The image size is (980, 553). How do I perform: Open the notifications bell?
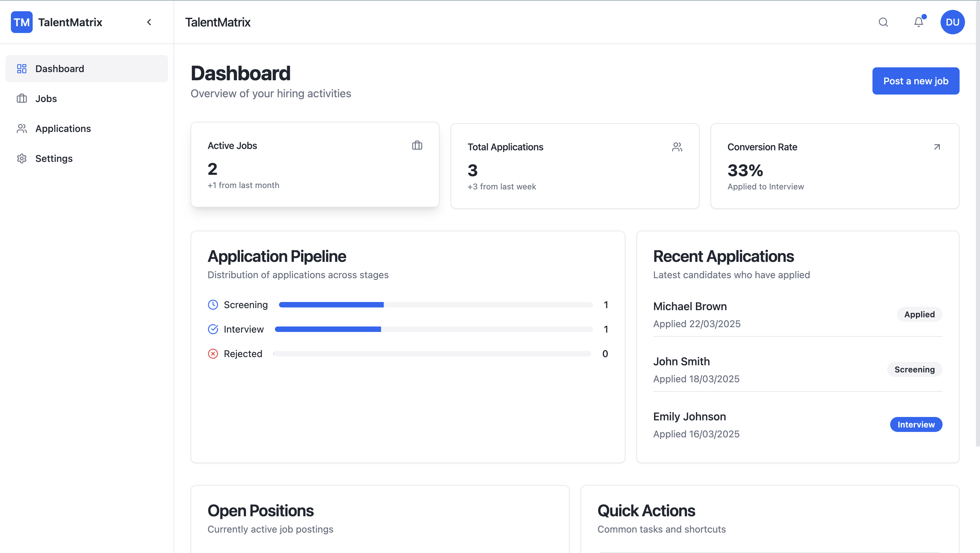point(918,22)
